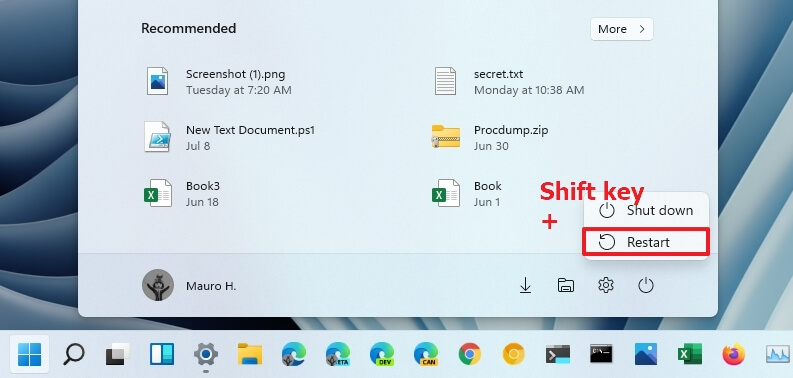Open the Mauro H. user account menu
The image size is (793, 378).
(189, 285)
